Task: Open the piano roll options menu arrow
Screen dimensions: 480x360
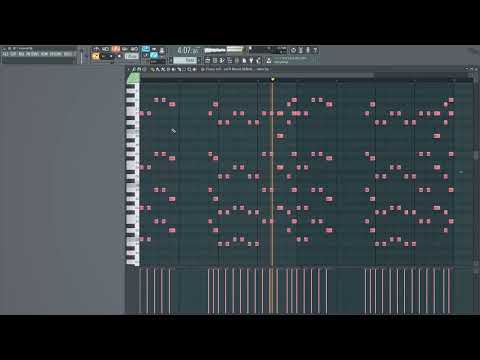Action: [x=129, y=69]
